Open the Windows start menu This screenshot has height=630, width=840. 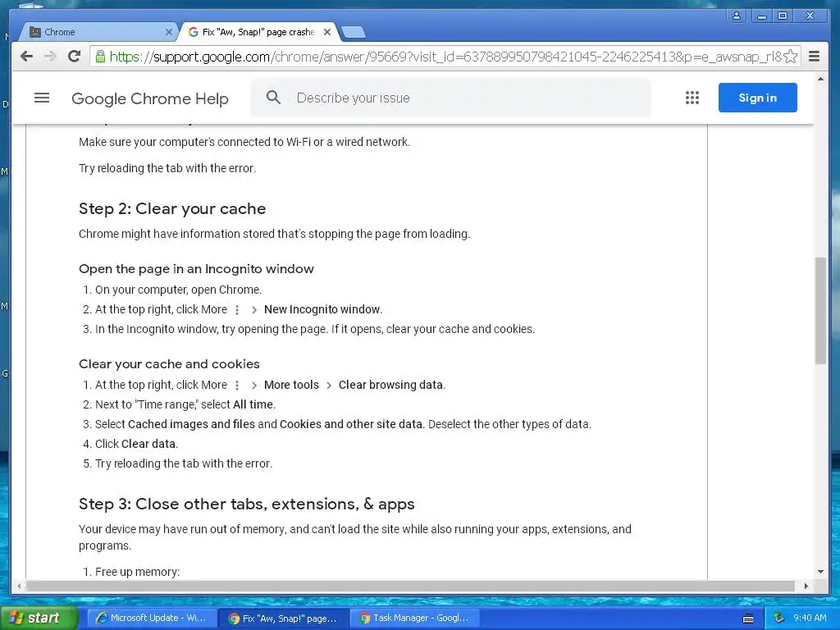[x=38, y=618]
